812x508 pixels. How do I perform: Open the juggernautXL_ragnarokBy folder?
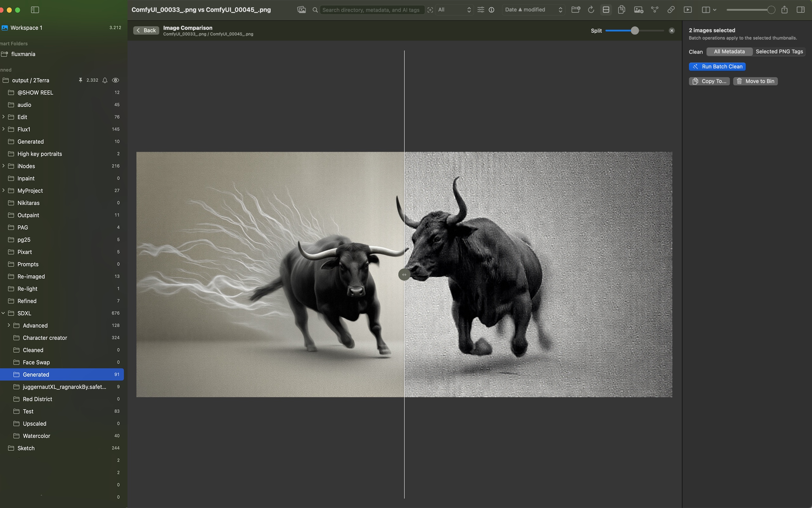pos(62,387)
